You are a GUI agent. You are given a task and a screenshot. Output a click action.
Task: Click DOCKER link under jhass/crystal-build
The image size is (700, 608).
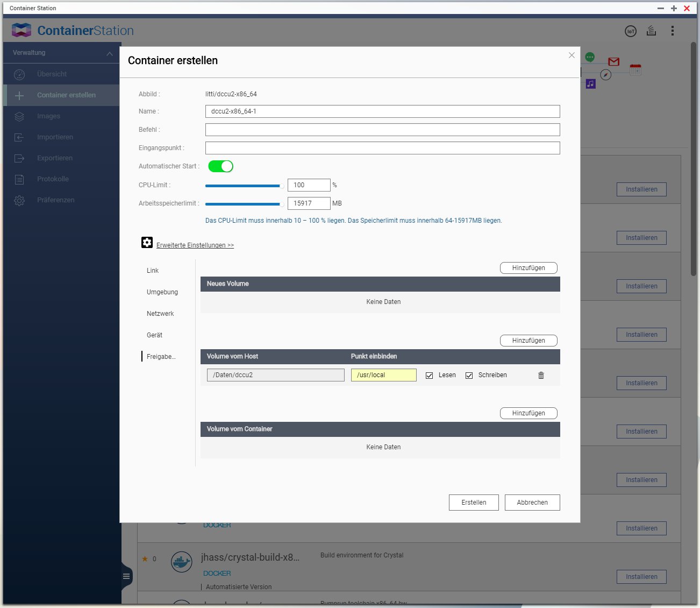coord(217,574)
